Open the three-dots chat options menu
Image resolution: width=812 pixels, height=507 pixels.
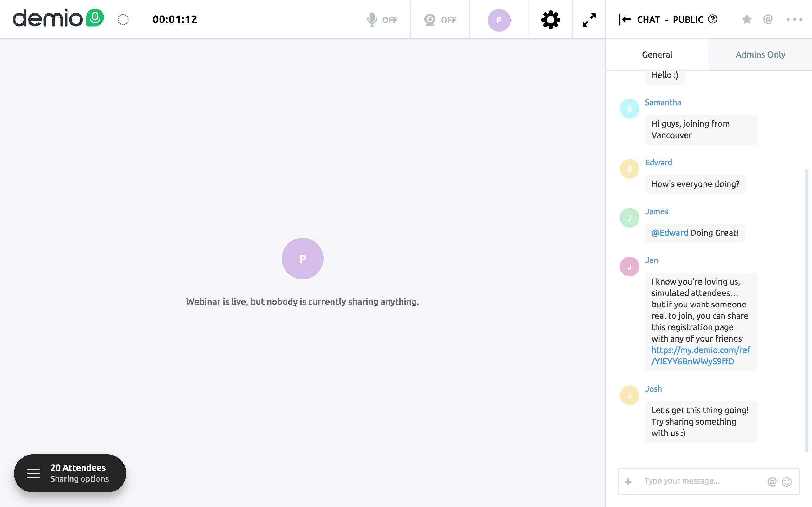tap(794, 19)
